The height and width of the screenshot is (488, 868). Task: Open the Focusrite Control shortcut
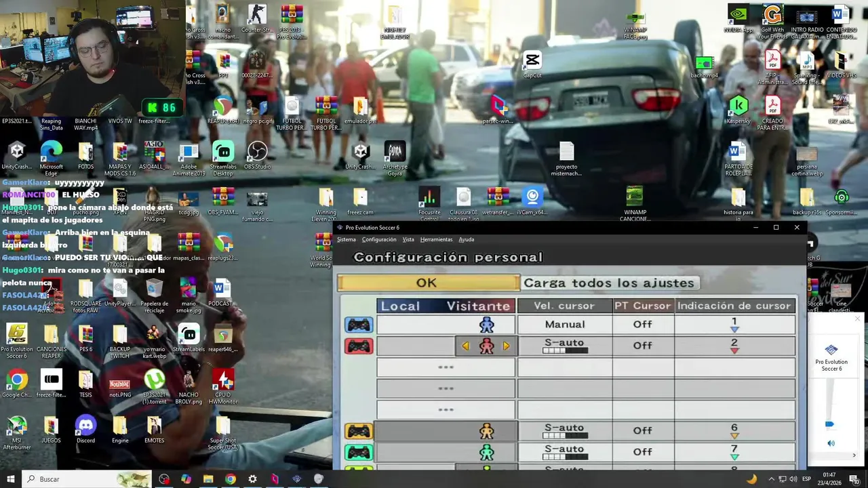(x=429, y=205)
